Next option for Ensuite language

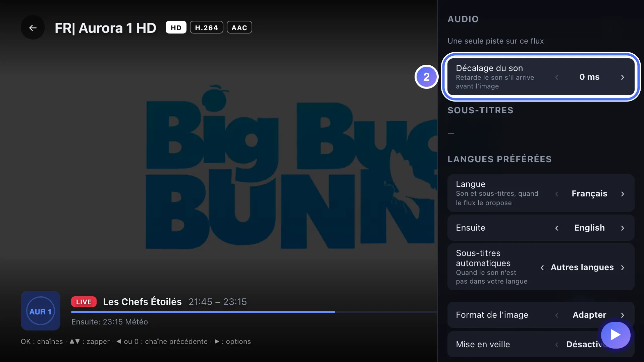pos(623,228)
